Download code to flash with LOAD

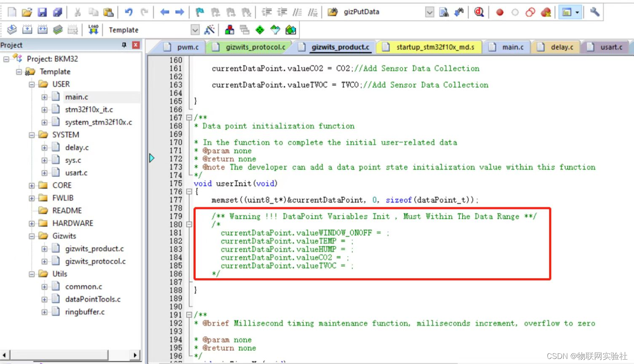[93, 29]
